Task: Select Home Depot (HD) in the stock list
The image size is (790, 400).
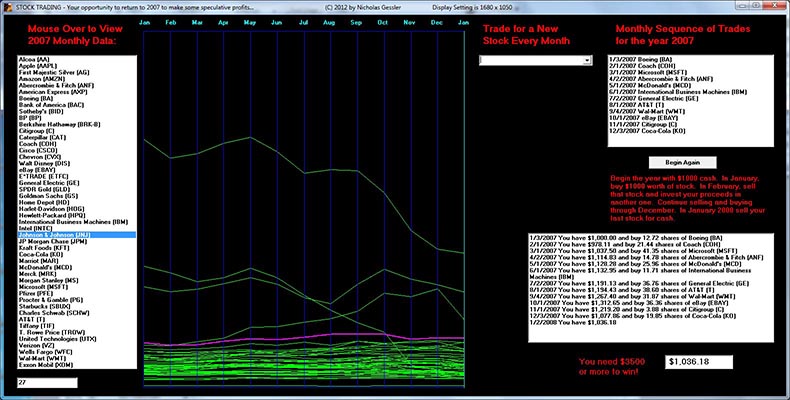Action: pos(77,203)
